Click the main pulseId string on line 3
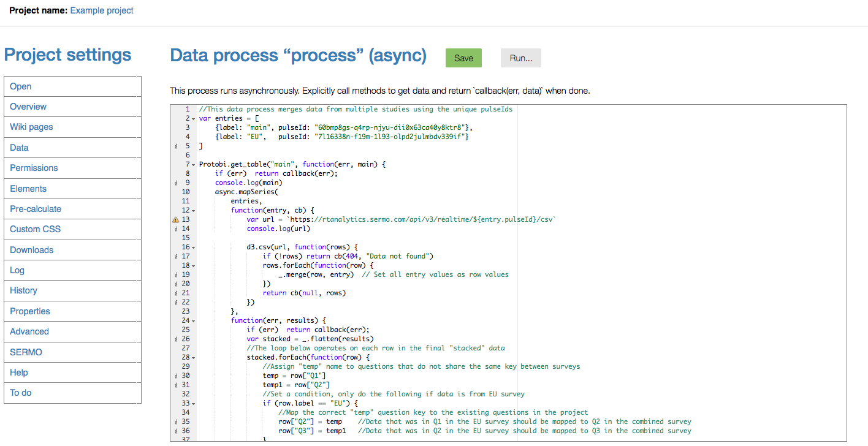 coord(389,127)
